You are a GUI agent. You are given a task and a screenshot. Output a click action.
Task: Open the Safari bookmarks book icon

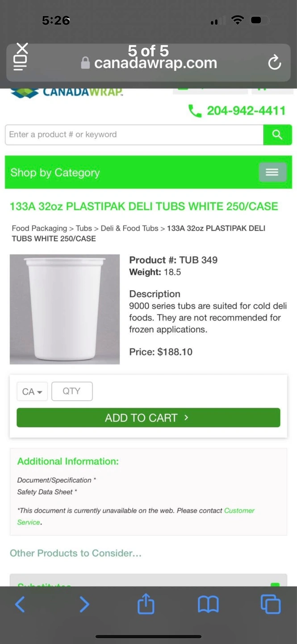pyautogui.click(x=208, y=604)
